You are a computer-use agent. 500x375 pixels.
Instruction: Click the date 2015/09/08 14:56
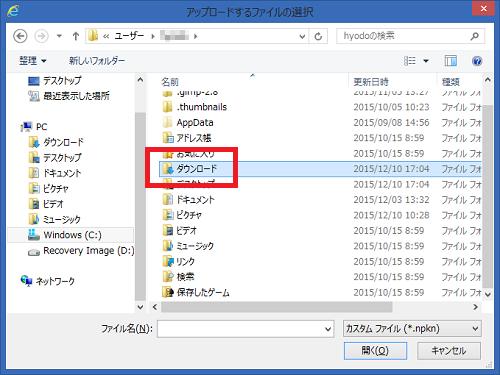click(391, 123)
